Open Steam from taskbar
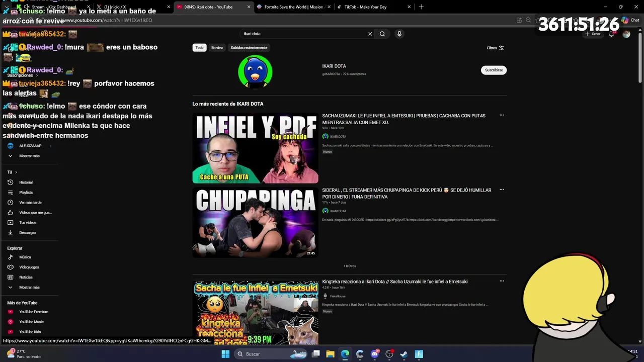This screenshot has height=362, width=644. point(404,354)
